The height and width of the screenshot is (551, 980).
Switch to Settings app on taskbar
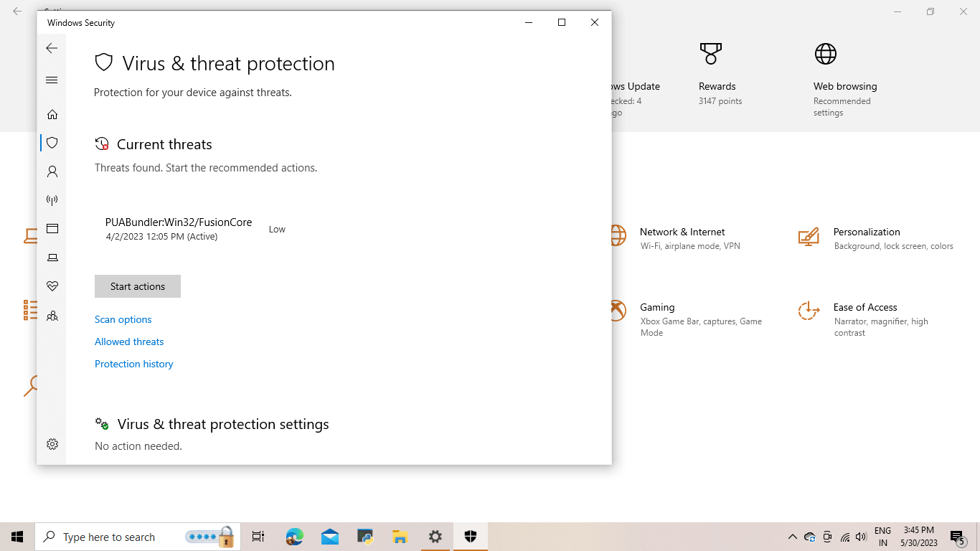coord(435,537)
